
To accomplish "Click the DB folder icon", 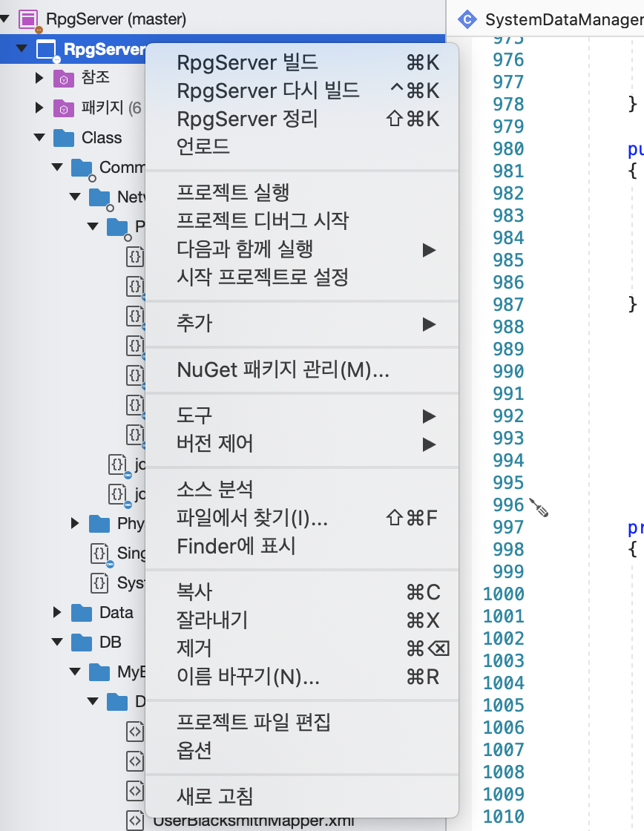I will tap(82, 643).
